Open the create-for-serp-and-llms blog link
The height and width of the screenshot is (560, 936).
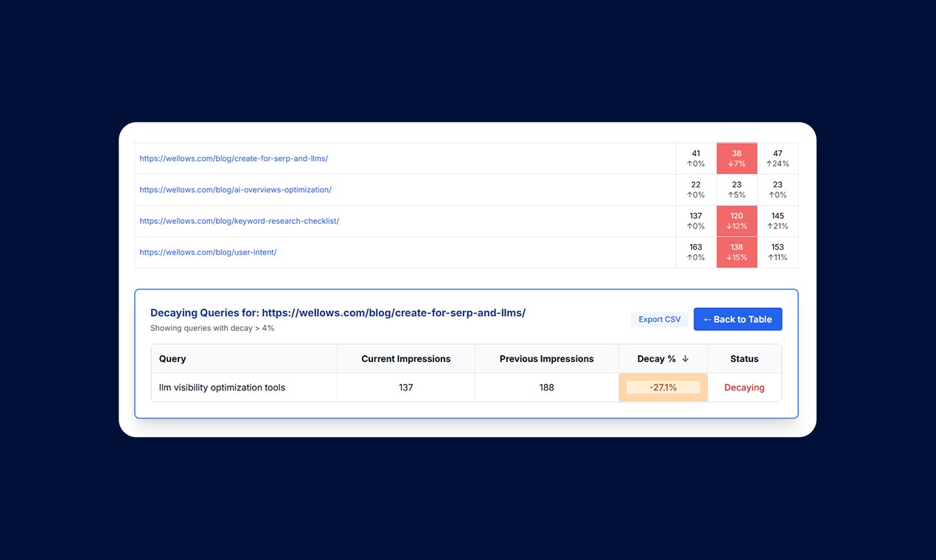pos(234,158)
